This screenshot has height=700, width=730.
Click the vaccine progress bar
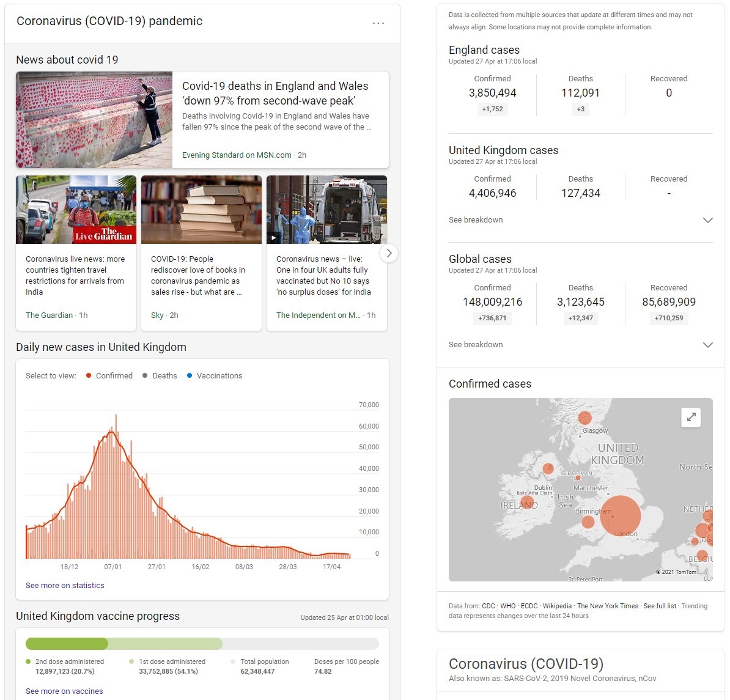[x=202, y=644]
